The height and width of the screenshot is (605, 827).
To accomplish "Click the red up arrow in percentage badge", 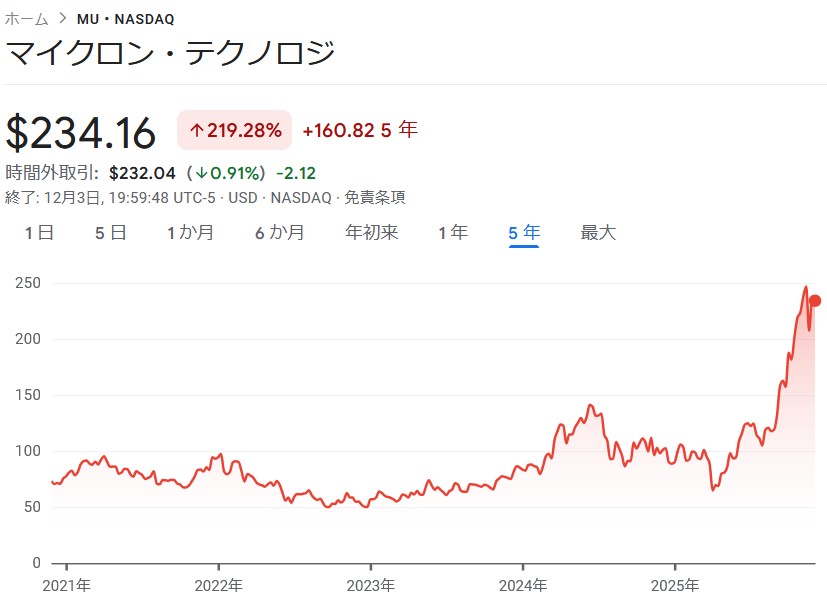I will (x=196, y=131).
